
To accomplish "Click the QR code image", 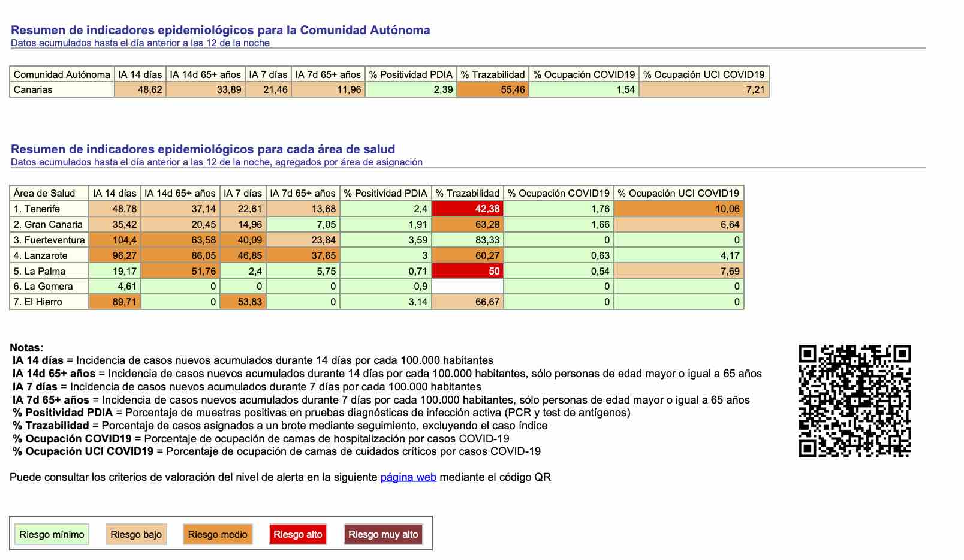I will [x=854, y=401].
